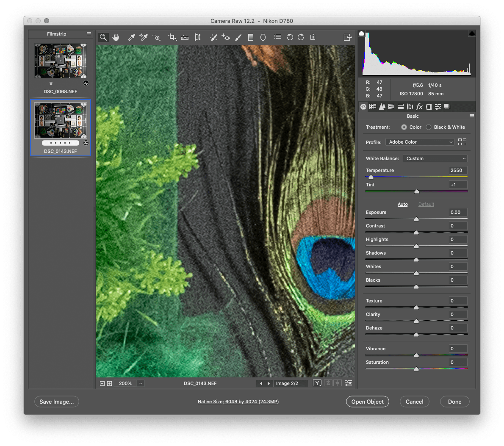Screen dimensions: 504x446
Task: Select the Zoom tool
Action: click(x=103, y=37)
